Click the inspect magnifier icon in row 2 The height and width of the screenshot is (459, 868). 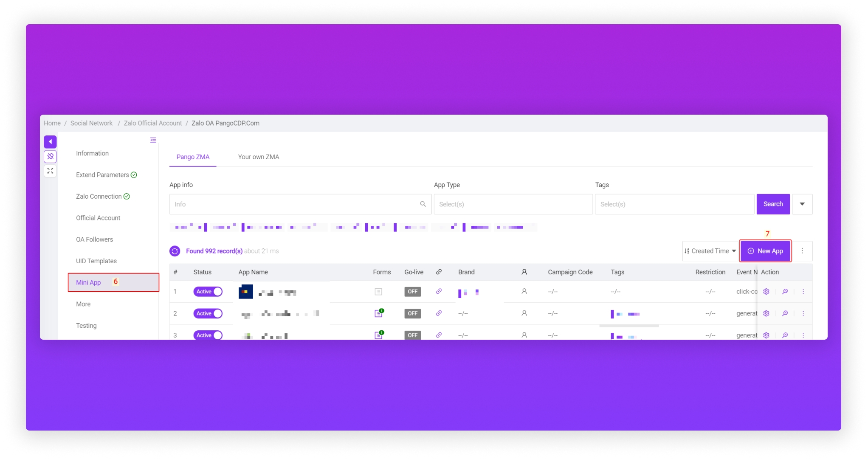tap(785, 313)
